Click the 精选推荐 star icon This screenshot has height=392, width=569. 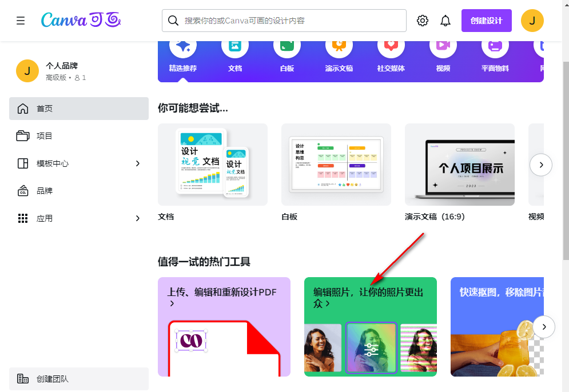tap(182, 46)
